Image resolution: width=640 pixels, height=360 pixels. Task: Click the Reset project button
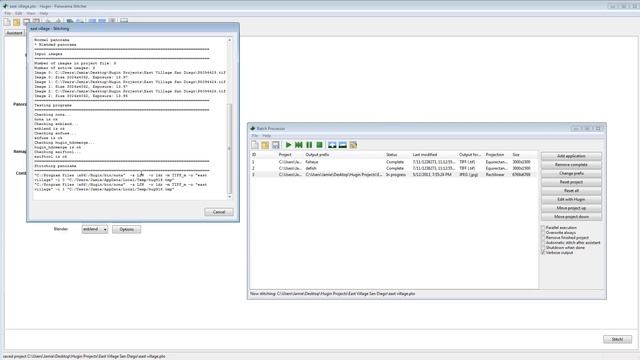click(x=571, y=182)
